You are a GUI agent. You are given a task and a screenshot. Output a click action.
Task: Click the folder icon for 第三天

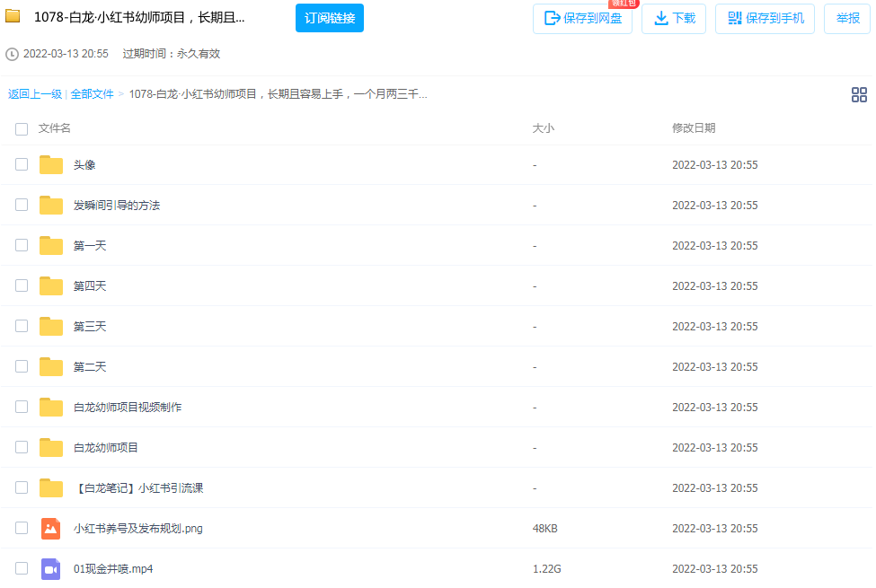(51, 326)
